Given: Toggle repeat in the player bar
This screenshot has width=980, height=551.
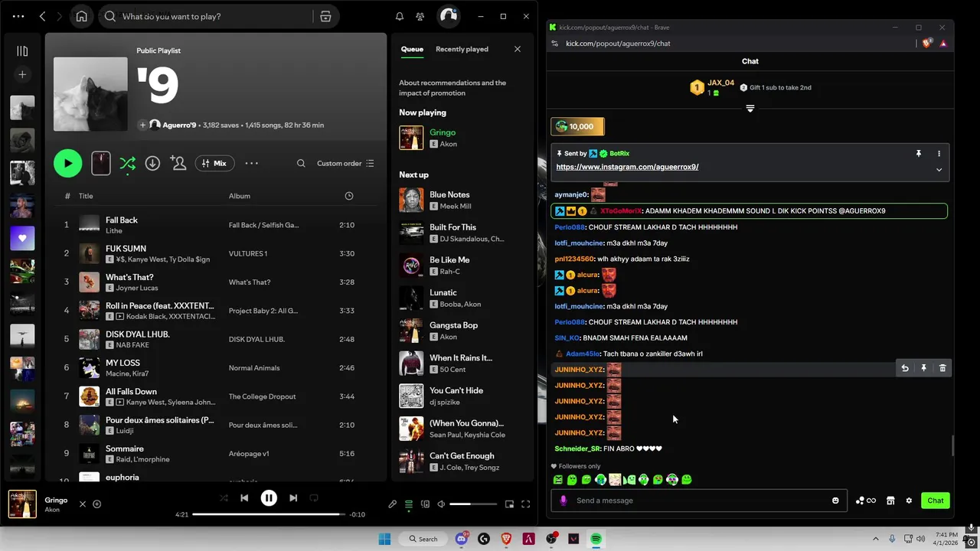Looking at the screenshot, I should tap(314, 498).
